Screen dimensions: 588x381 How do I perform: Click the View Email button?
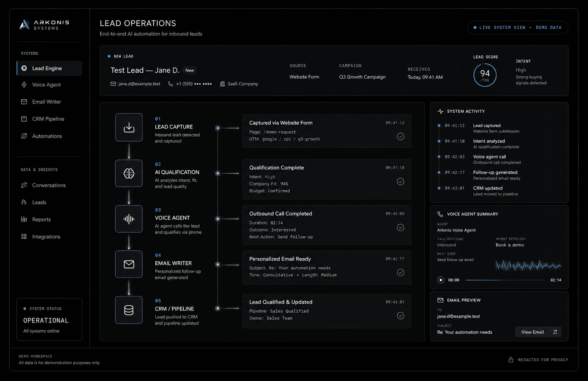coord(538,332)
